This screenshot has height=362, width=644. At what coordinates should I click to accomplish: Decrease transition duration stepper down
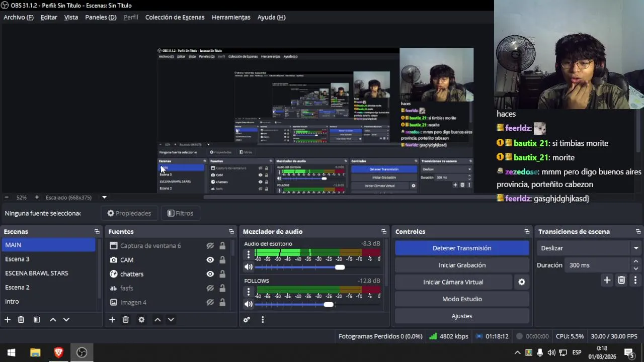click(636, 268)
